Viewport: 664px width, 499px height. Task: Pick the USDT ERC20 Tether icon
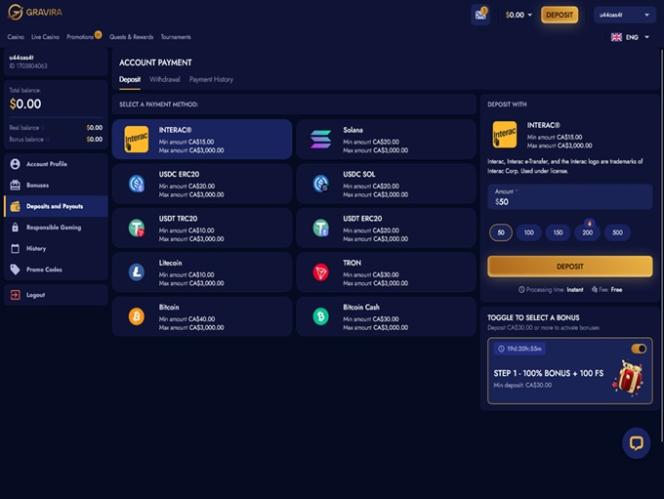click(321, 228)
